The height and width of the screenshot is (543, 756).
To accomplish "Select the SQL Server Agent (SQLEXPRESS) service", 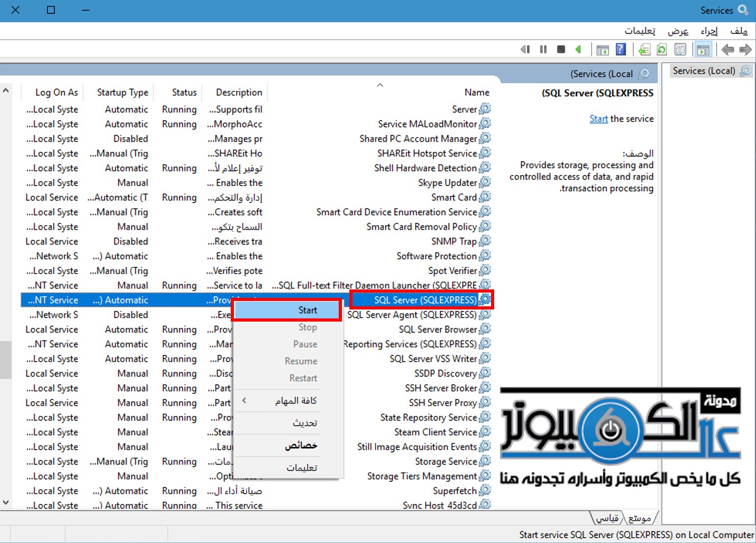I will tap(411, 315).
